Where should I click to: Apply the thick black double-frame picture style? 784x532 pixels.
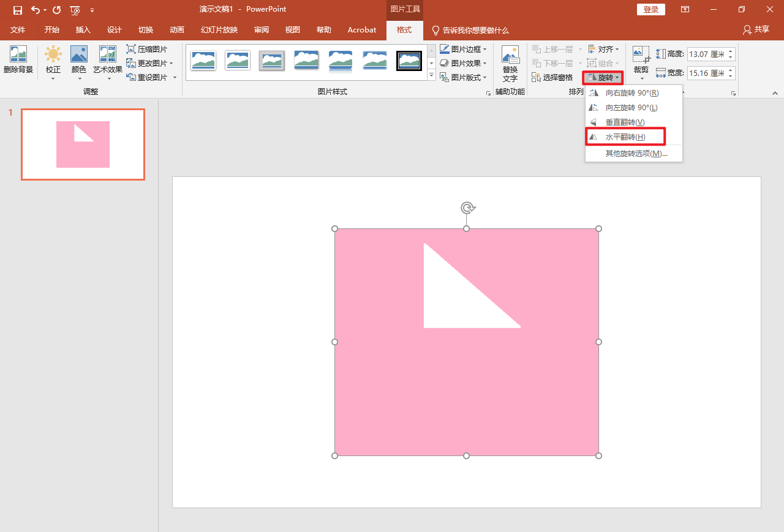click(x=409, y=61)
